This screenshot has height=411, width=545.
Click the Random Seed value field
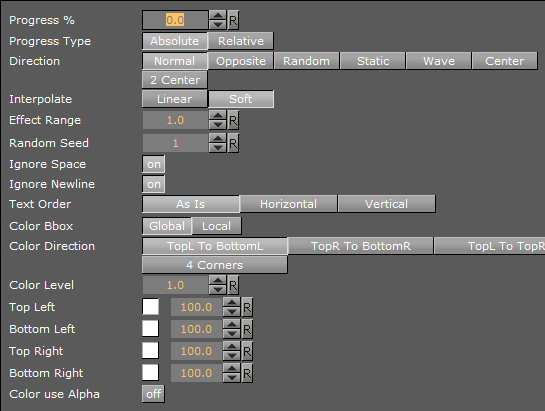coord(175,143)
